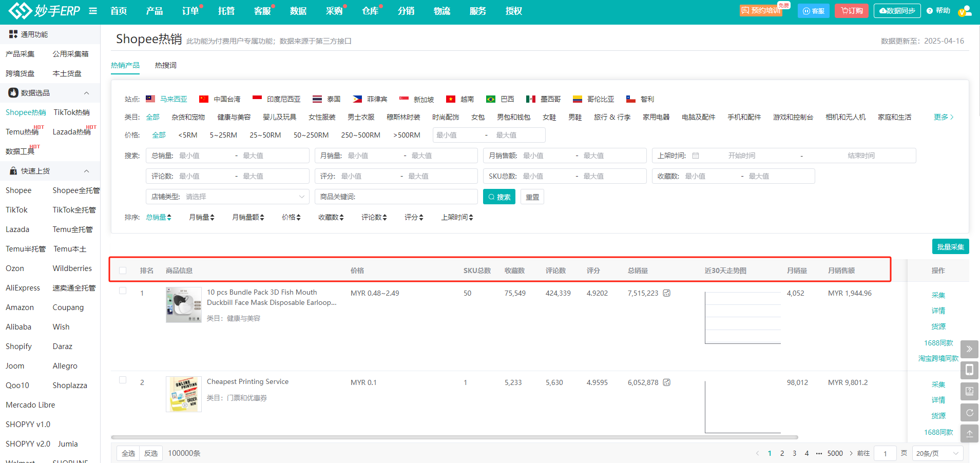The height and width of the screenshot is (463, 980).
Task: Collapse the 数据选品 sidebar section
Action: click(x=86, y=93)
